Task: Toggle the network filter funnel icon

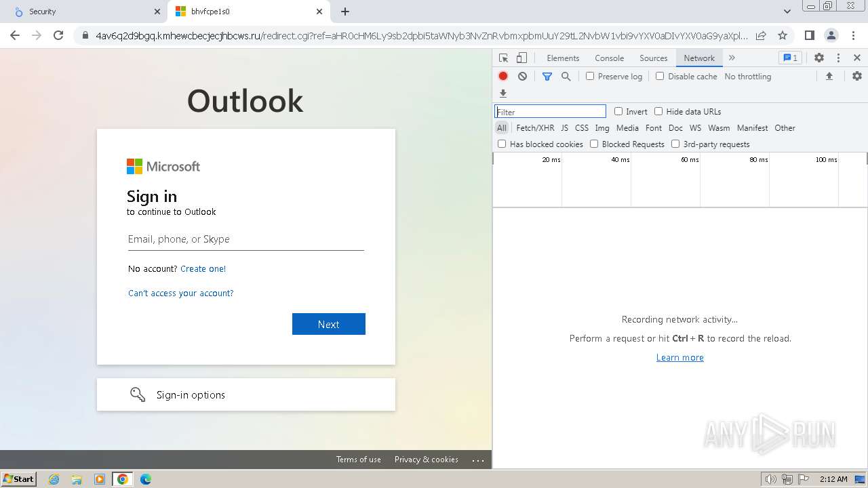Action: pyautogui.click(x=547, y=77)
